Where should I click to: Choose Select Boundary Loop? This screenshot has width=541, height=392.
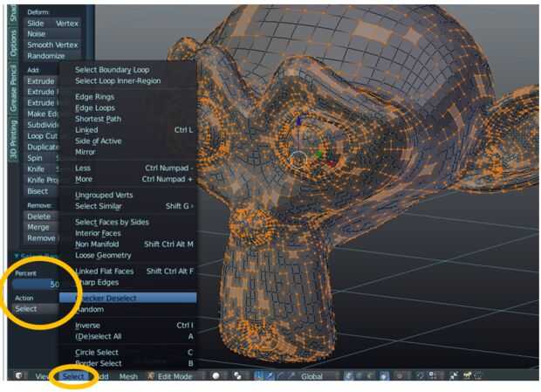(x=127, y=70)
